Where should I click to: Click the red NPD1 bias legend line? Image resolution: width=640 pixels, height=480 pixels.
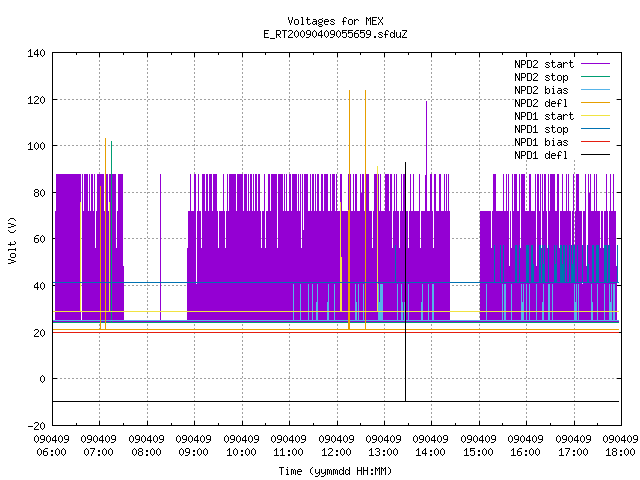click(595, 142)
